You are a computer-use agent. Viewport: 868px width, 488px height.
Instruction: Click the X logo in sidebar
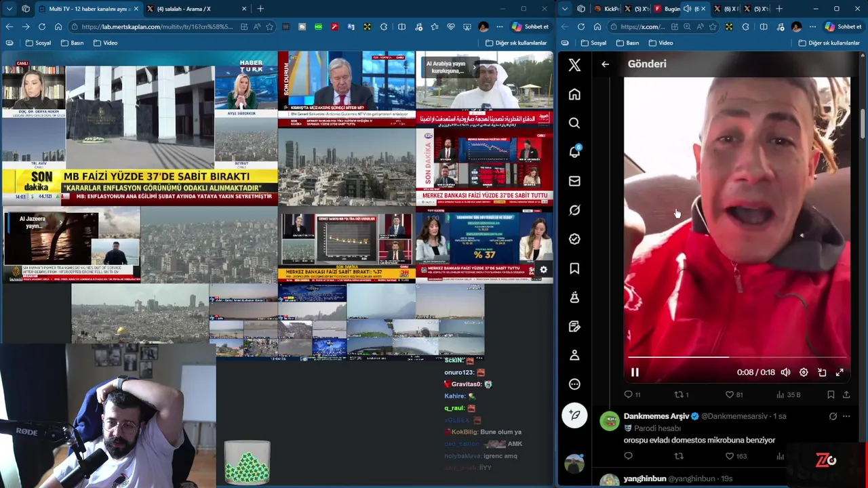click(574, 65)
